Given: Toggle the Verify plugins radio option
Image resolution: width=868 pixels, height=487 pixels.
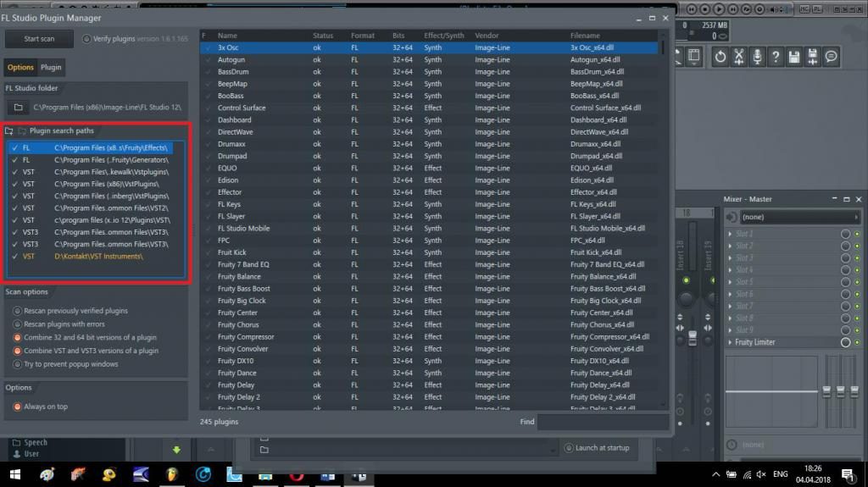Looking at the screenshot, I should [86, 39].
